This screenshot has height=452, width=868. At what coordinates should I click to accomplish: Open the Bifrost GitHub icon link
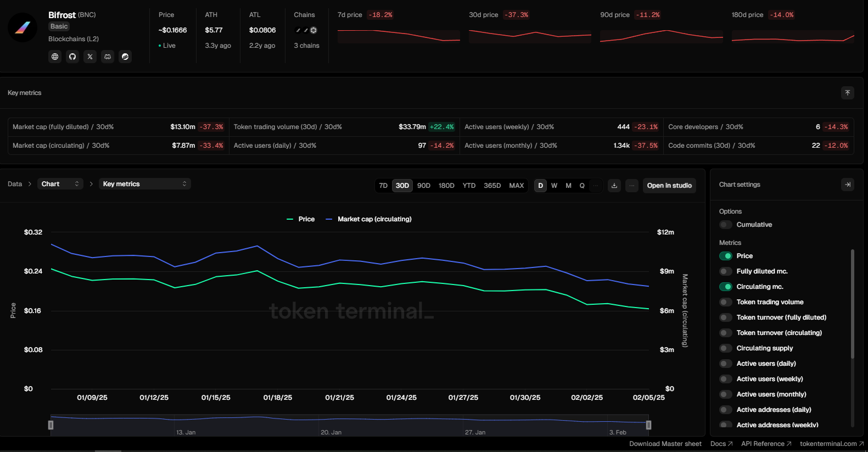[72, 57]
